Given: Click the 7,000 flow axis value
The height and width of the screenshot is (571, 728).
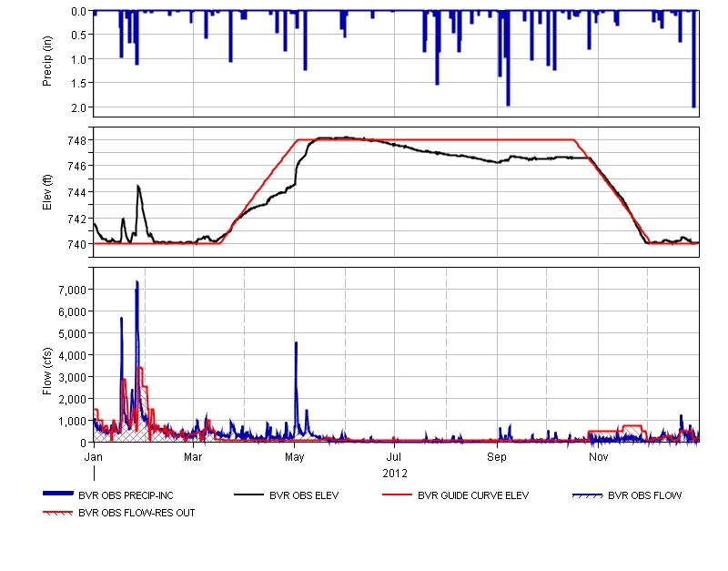Looking at the screenshot, I should 73,290.
